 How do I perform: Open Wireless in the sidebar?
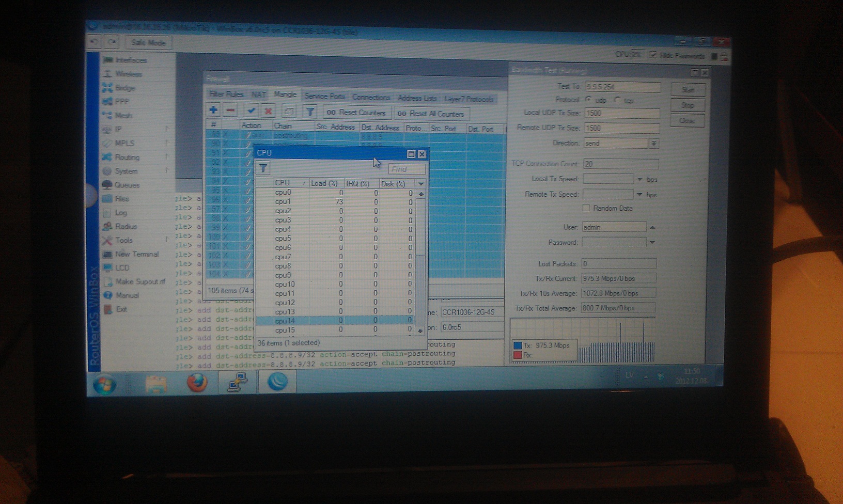pos(122,74)
